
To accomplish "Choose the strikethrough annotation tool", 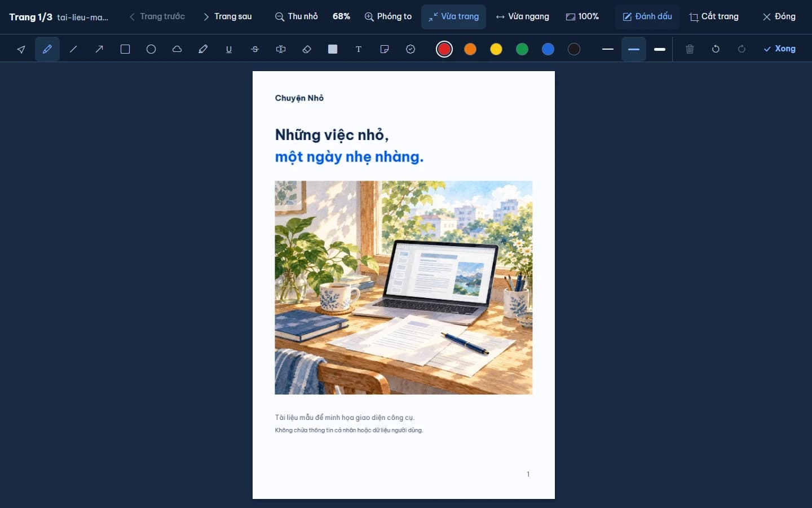I will point(255,49).
